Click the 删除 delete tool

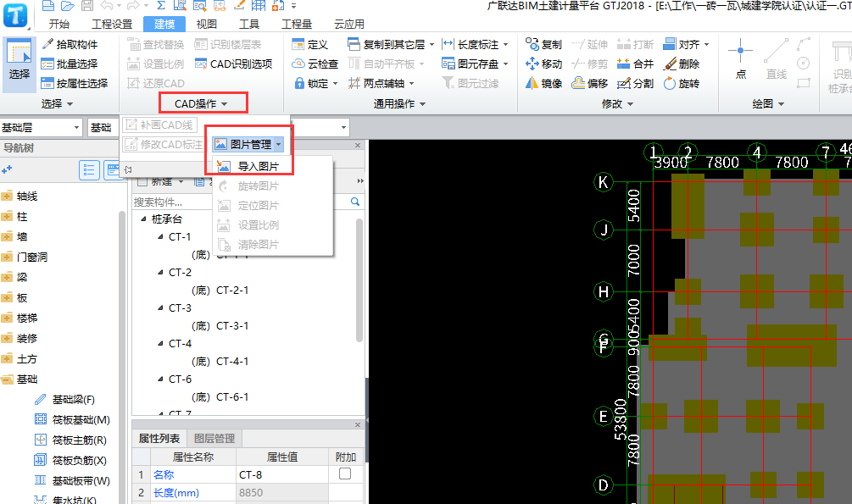(682, 64)
